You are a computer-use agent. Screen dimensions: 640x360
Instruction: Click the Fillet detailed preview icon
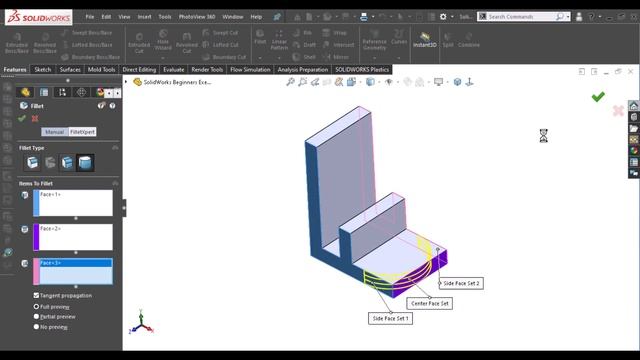click(101, 106)
